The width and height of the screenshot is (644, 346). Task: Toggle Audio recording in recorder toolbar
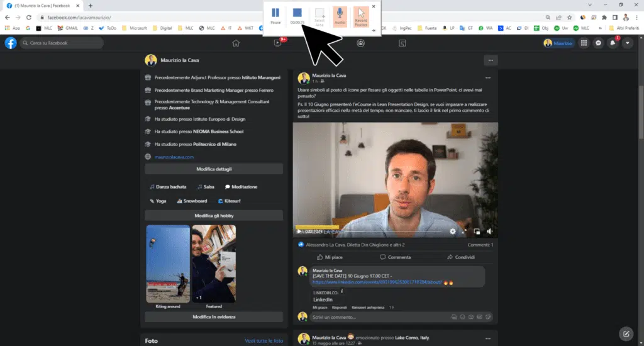[x=340, y=15]
